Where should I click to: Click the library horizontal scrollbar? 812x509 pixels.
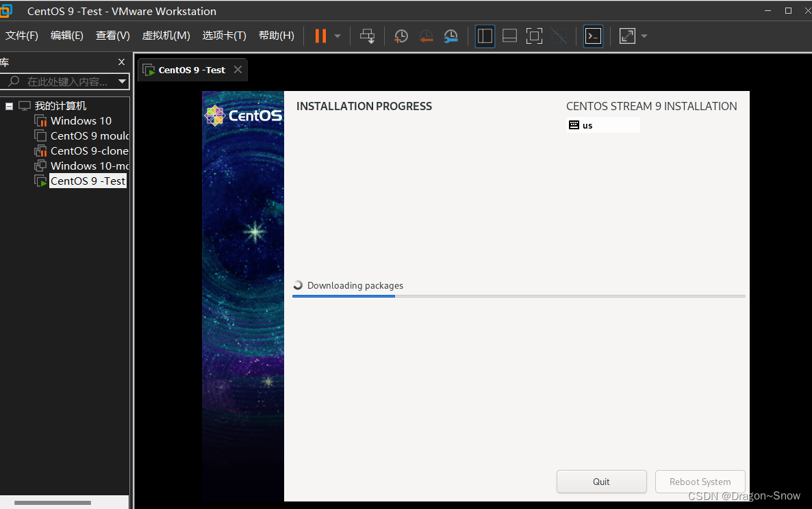coord(52,502)
